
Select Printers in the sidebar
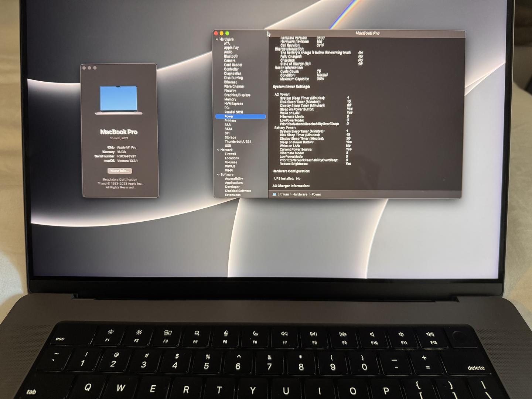click(x=230, y=121)
